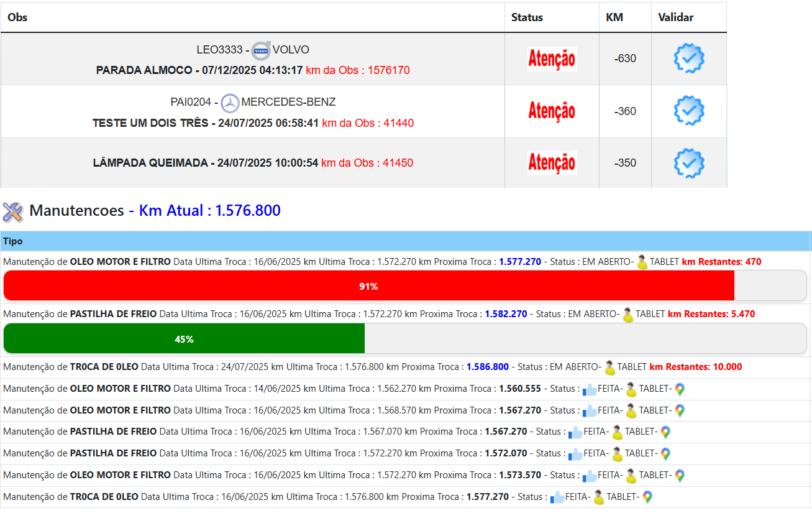Click thumbs-up icon in Proxima Troca 1.573.570 row

coord(590,476)
